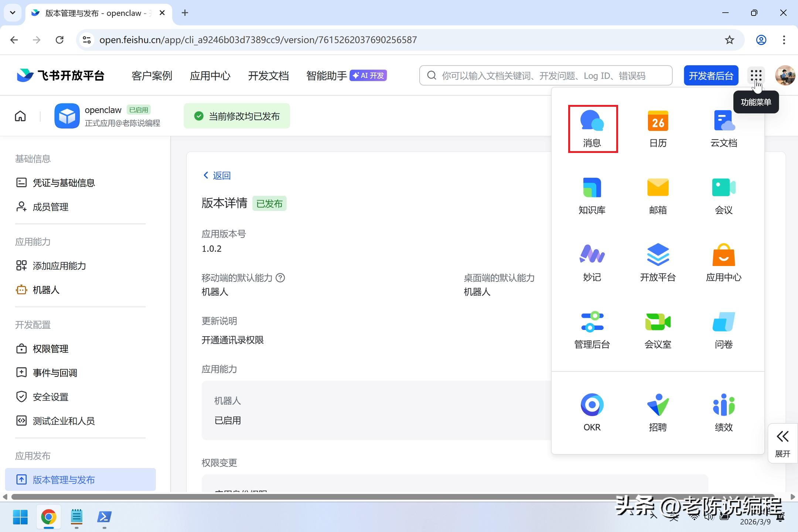Click the help icon beside 移动端的默认能力
Viewport: 798px width, 532px height.
280,278
